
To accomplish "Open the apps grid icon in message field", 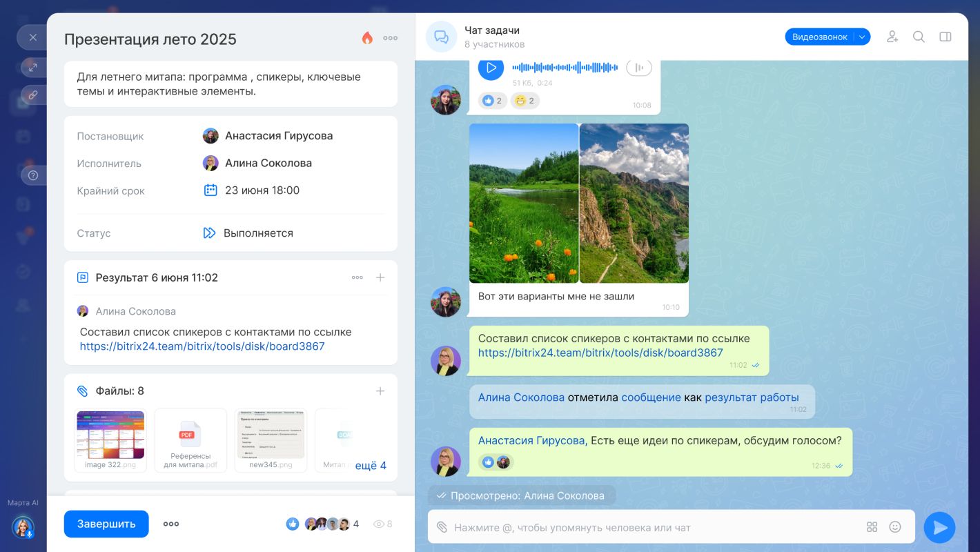I will (x=872, y=527).
